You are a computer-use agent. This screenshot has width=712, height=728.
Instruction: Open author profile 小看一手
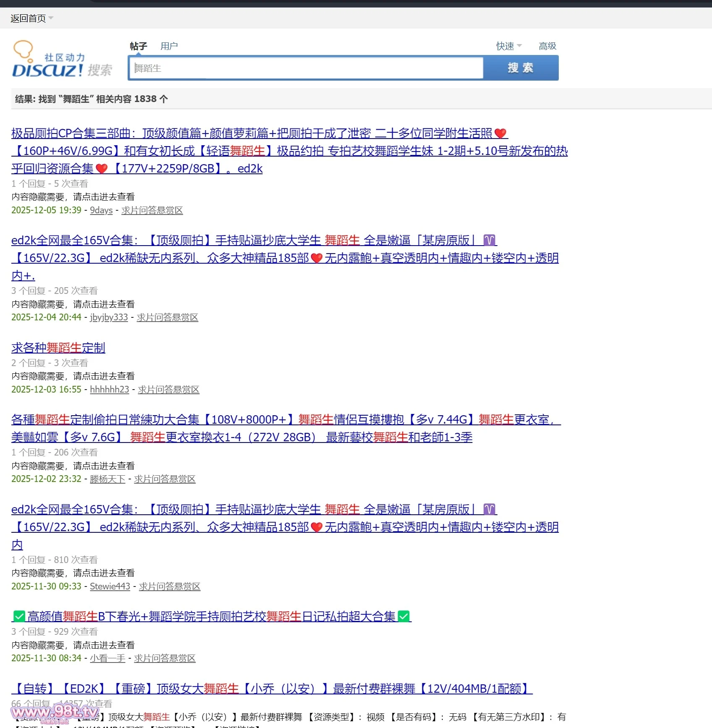pyautogui.click(x=107, y=658)
